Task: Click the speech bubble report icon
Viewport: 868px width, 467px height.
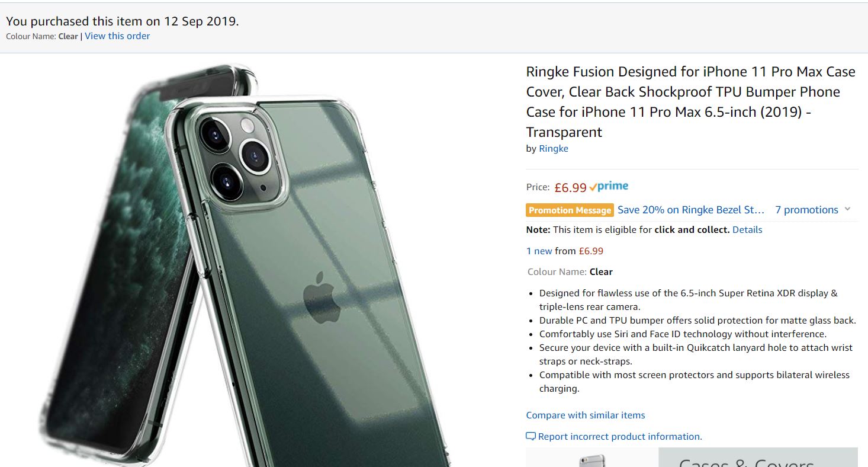Action: pos(531,437)
